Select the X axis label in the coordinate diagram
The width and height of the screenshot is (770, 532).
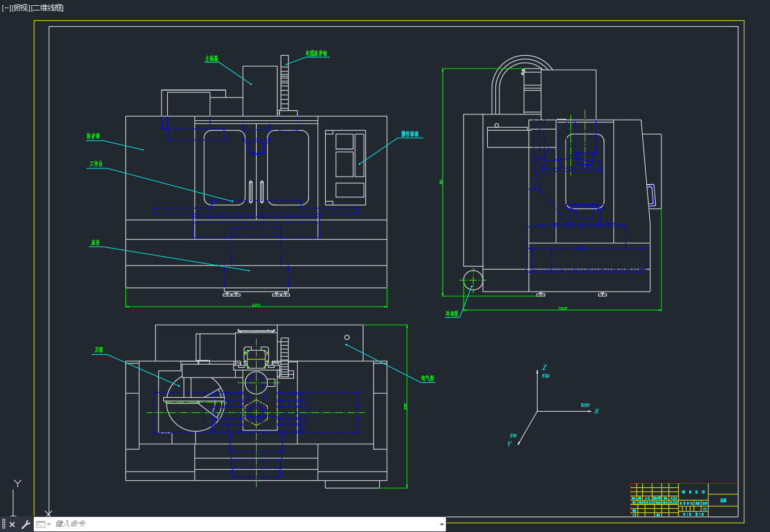pyautogui.click(x=596, y=411)
